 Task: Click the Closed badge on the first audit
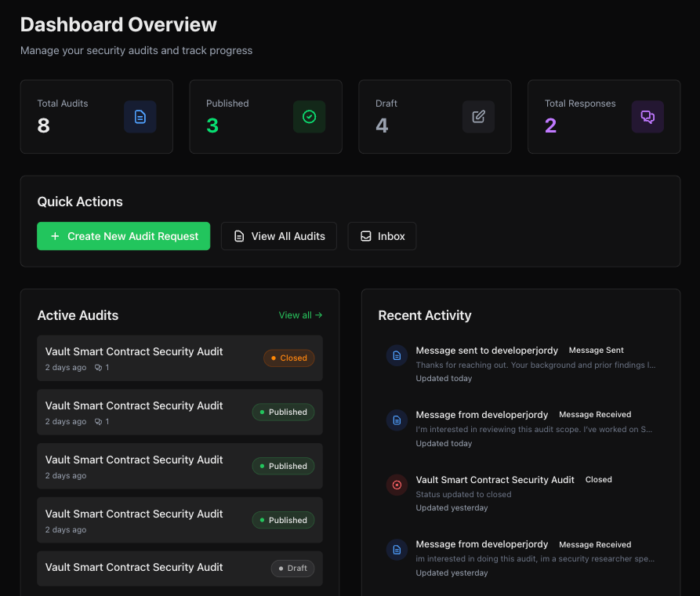pyautogui.click(x=289, y=358)
